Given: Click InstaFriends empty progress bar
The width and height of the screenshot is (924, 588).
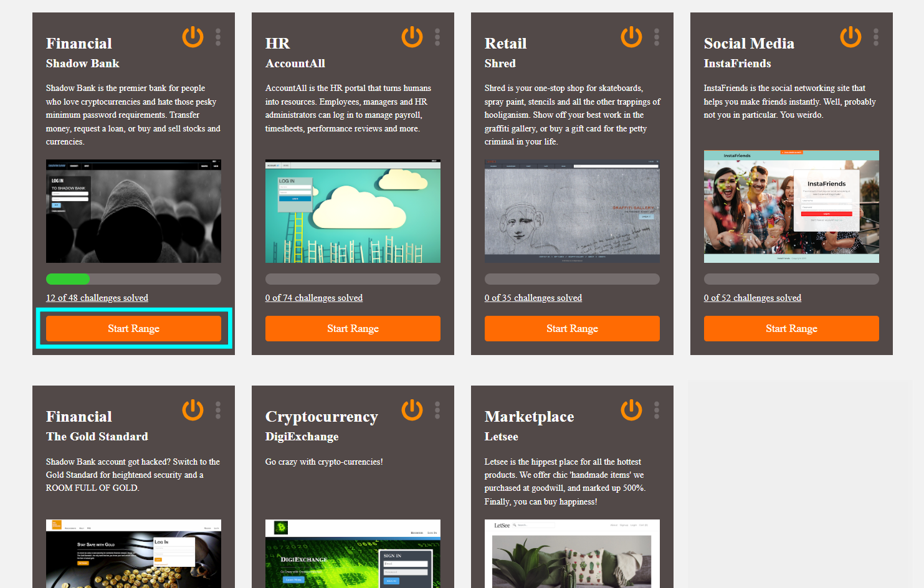Looking at the screenshot, I should 791,279.
